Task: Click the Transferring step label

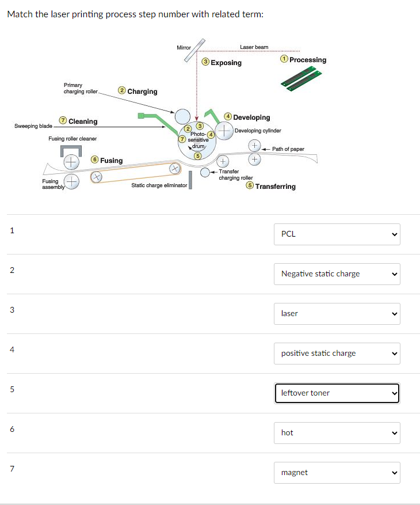Action: tap(276, 187)
